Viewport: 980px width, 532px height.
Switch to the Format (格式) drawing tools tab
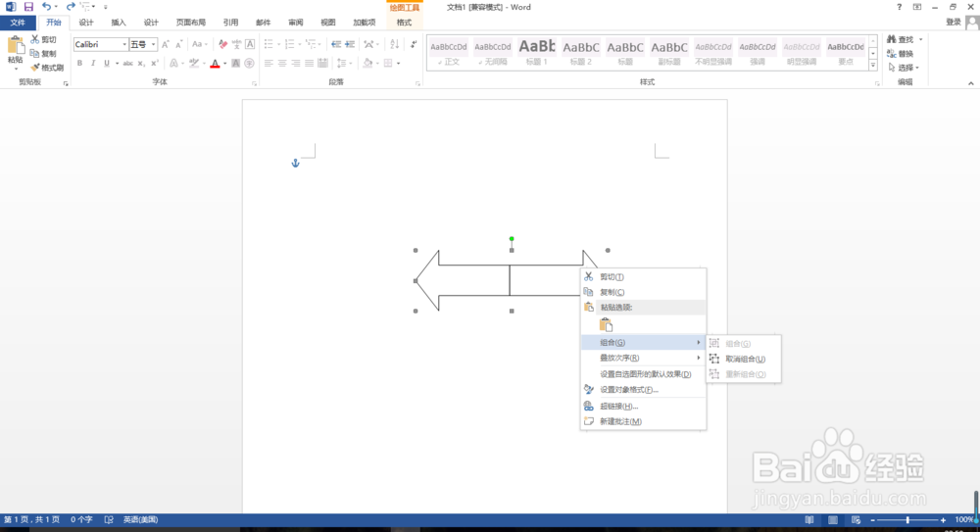[x=404, y=23]
